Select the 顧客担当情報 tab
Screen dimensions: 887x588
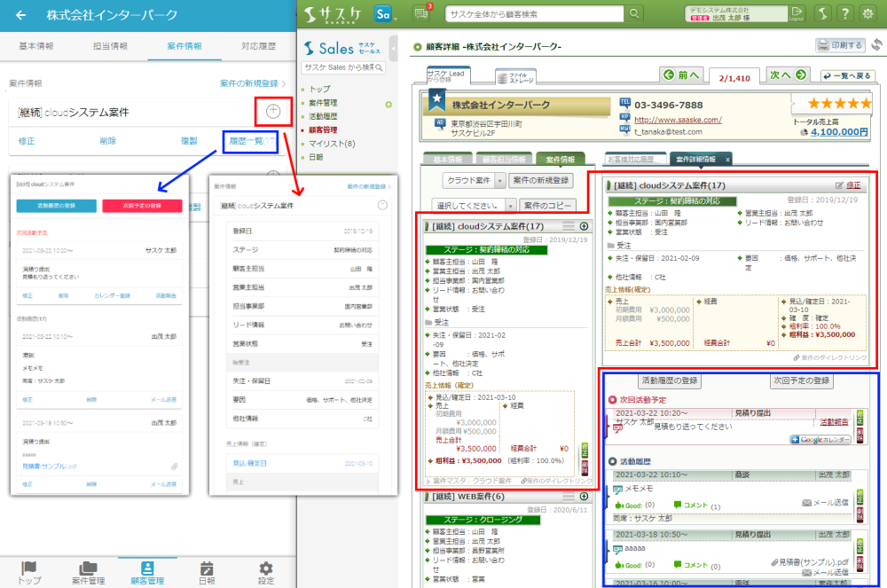click(x=506, y=160)
